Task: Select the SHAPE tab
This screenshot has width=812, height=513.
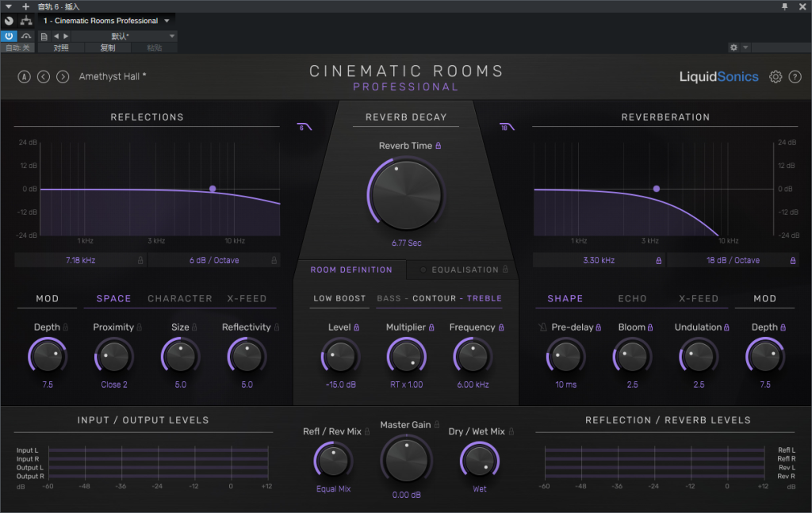Action: pos(565,299)
